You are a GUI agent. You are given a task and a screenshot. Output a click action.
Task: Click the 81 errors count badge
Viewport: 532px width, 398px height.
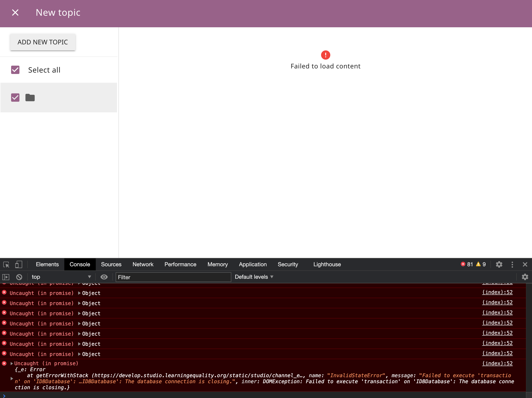coord(467,264)
